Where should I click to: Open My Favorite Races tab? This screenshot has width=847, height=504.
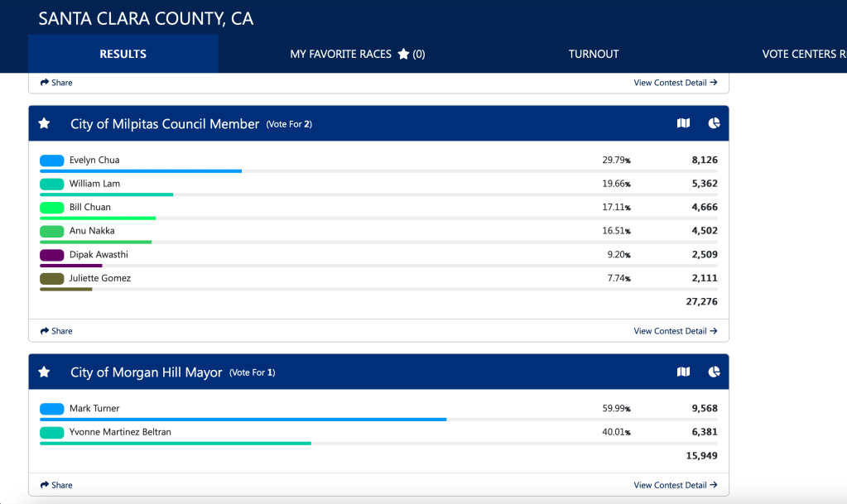357,54
